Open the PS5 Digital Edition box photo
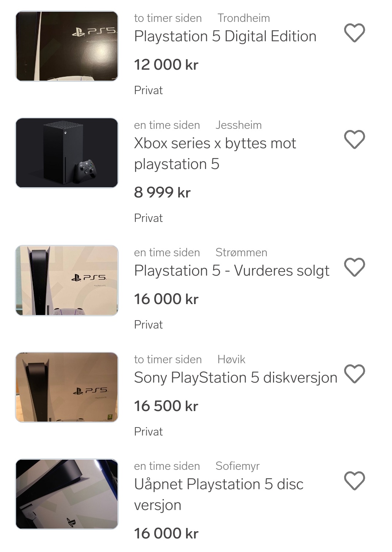This screenshot has width=392, height=552. point(67,46)
